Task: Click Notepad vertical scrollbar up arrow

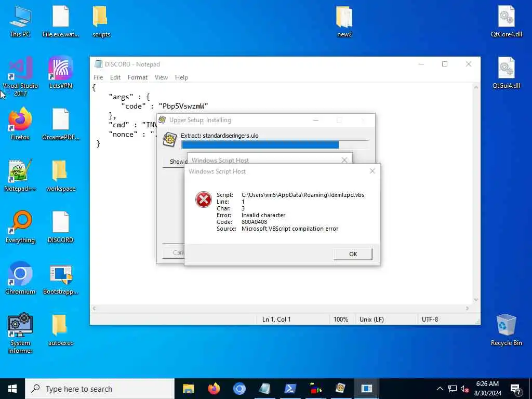Action: click(476, 87)
